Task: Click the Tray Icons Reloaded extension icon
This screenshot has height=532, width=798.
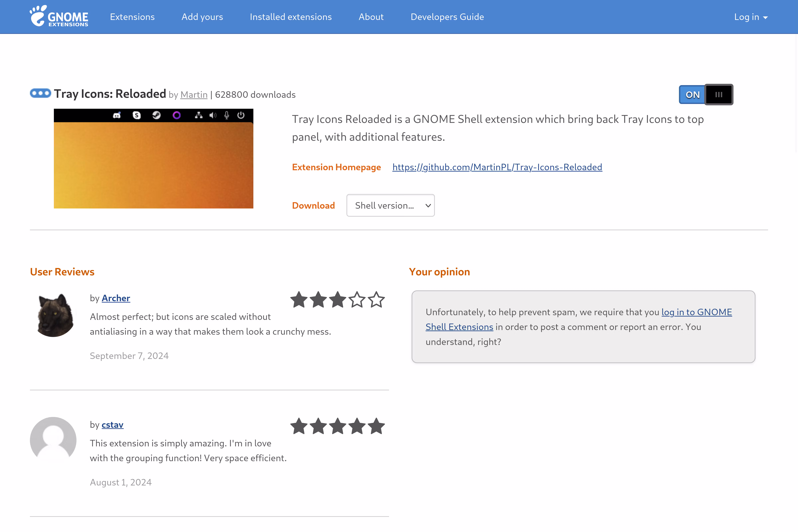Action: point(40,93)
